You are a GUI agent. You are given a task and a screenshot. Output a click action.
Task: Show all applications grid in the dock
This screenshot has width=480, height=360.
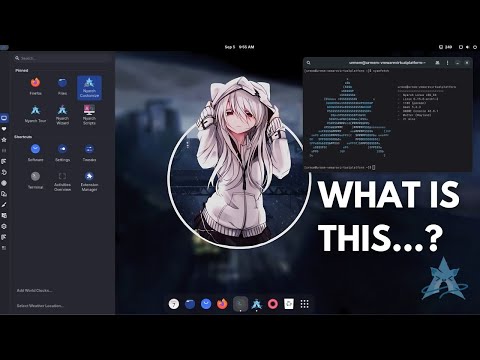click(x=305, y=304)
